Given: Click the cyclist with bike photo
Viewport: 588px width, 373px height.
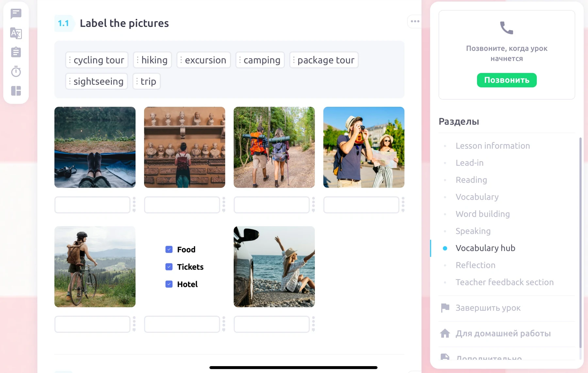Looking at the screenshot, I should (x=95, y=267).
